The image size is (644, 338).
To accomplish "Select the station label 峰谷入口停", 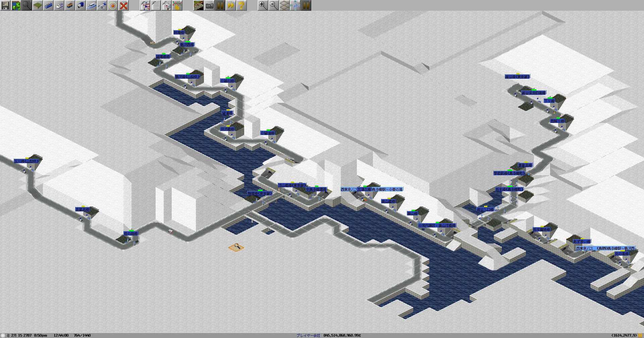I will click(x=485, y=209).
